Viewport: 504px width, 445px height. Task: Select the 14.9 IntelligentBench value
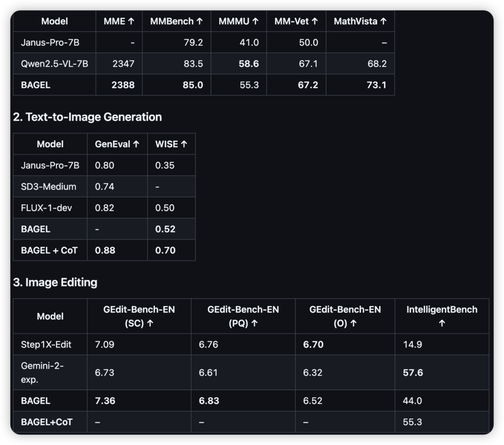click(412, 345)
